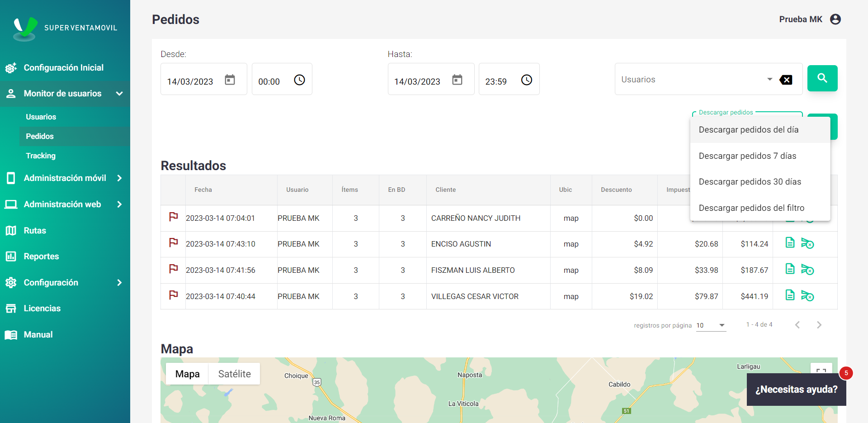The width and height of the screenshot is (868, 423).
Task: Click the Configuración Inicial gear icon
Action: [11, 68]
